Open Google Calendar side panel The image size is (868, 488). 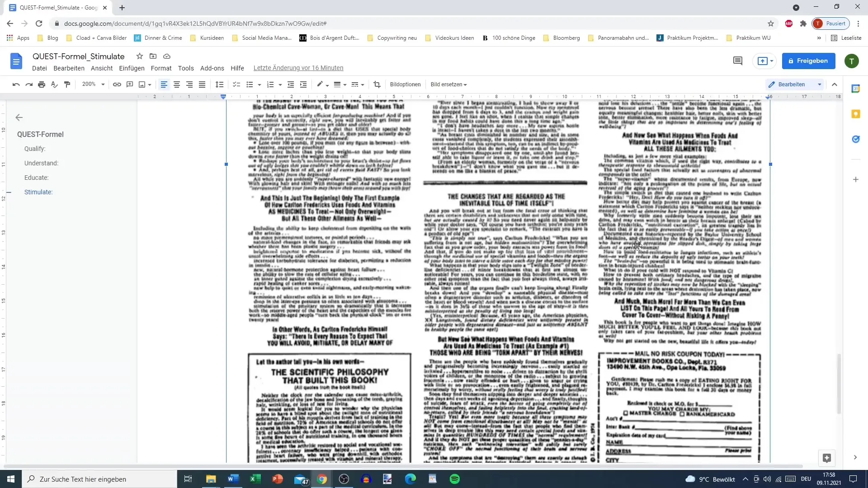[x=856, y=89]
